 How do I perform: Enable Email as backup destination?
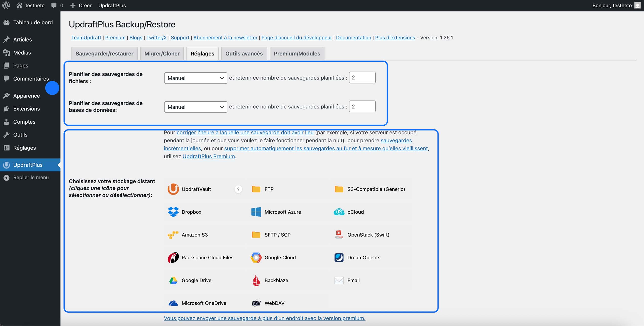coord(339,280)
